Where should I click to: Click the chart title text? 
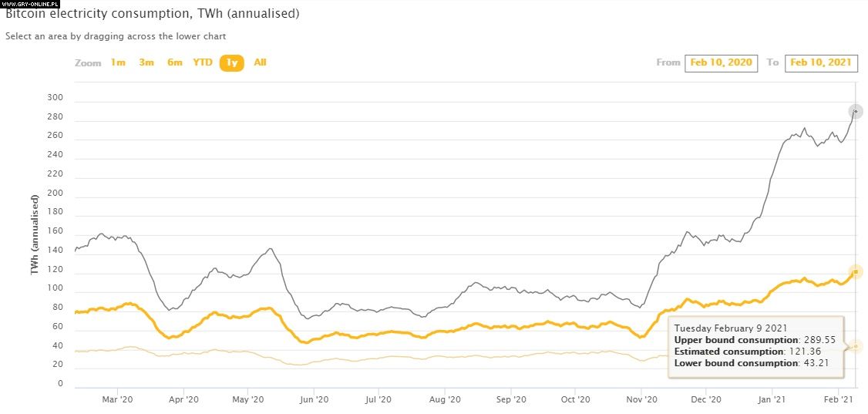[x=153, y=15]
